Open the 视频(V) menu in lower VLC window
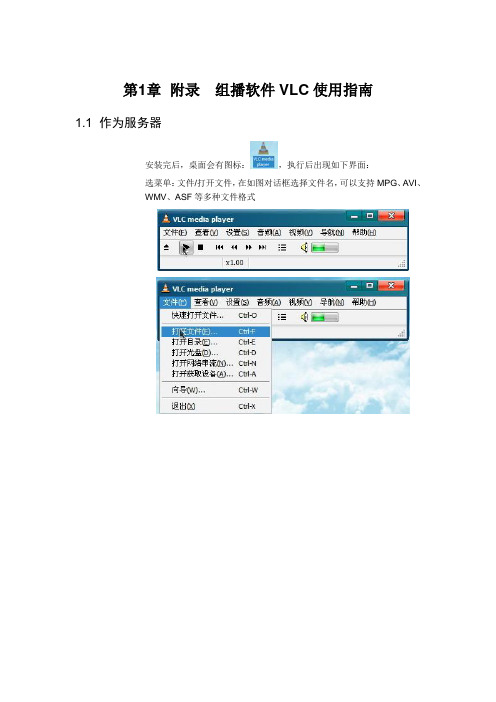The height and width of the screenshot is (702, 496). click(300, 302)
